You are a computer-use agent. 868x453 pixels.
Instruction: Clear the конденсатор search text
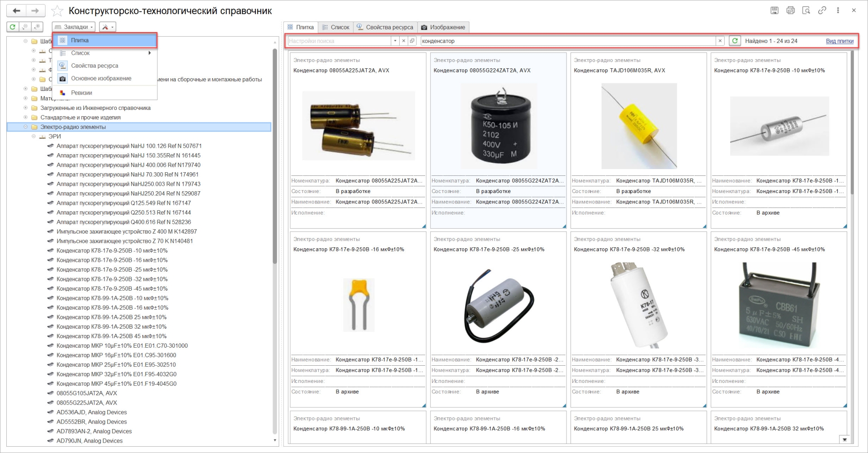(720, 41)
